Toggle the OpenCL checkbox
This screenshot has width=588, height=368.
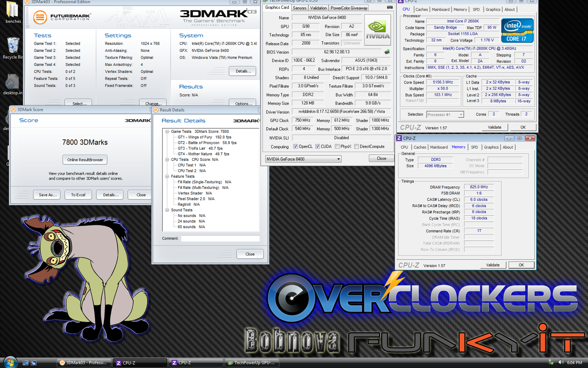click(295, 146)
